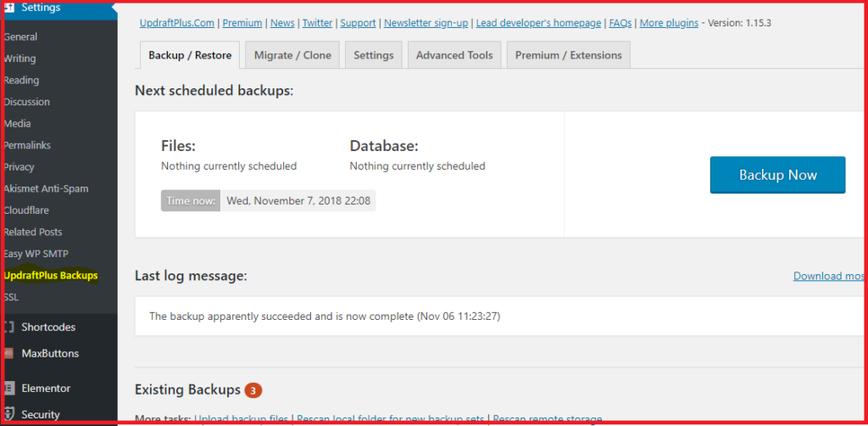Viewport: 868px width, 426px height.
Task: Open Discussion settings
Action: [x=26, y=102]
